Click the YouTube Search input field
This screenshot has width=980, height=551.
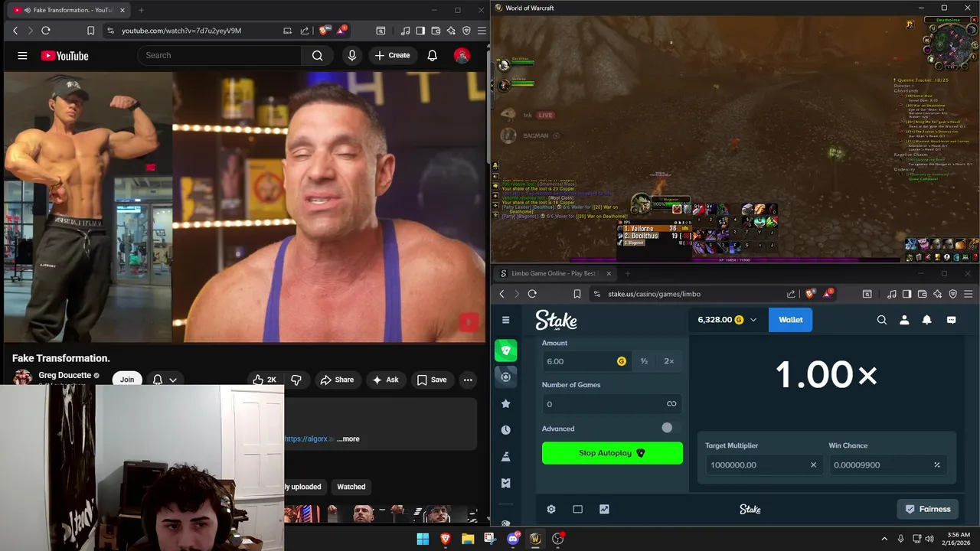(220, 55)
